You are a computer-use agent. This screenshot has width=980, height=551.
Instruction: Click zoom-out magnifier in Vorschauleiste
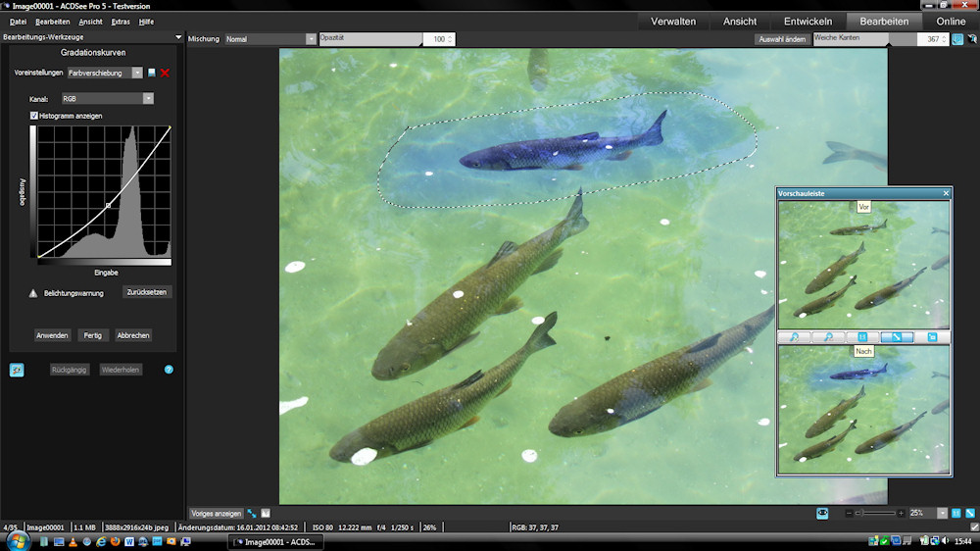pyautogui.click(x=828, y=337)
